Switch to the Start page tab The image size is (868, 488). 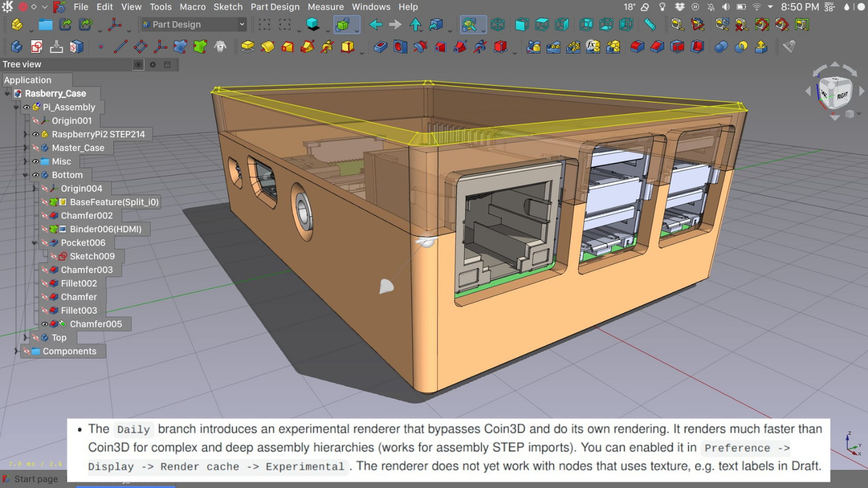36,479
